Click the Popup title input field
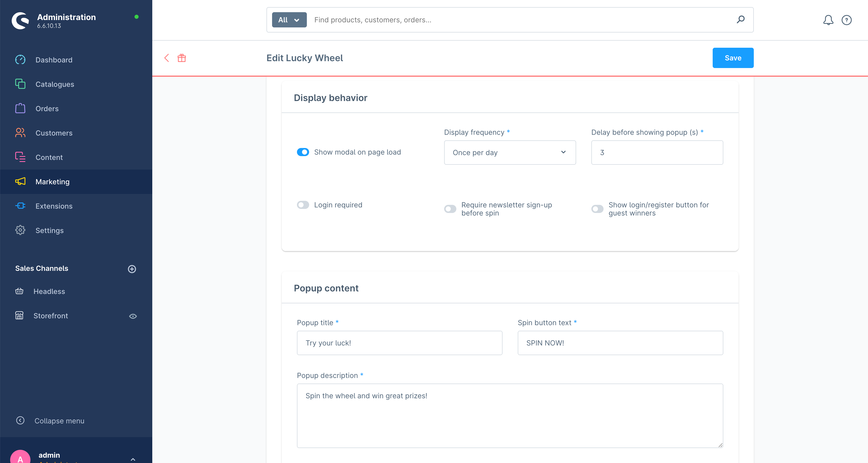 pyautogui.click(x=399, y=343)
